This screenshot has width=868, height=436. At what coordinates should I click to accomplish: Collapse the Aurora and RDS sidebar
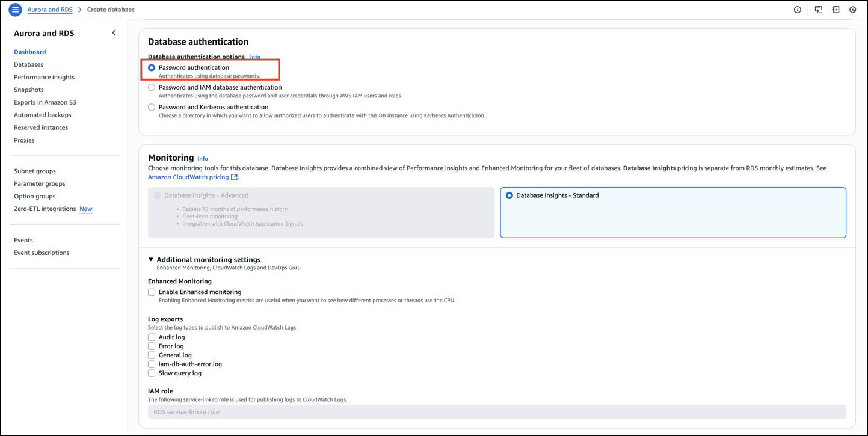click(114, 33)
